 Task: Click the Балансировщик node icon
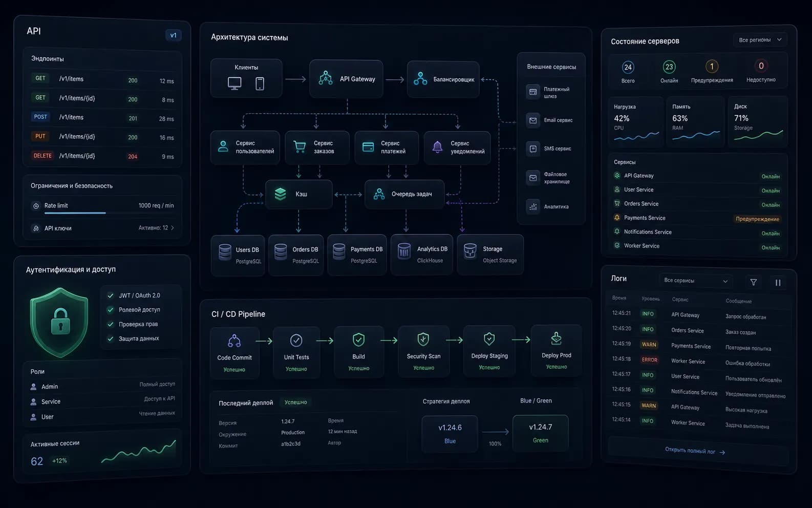(420, 79)
